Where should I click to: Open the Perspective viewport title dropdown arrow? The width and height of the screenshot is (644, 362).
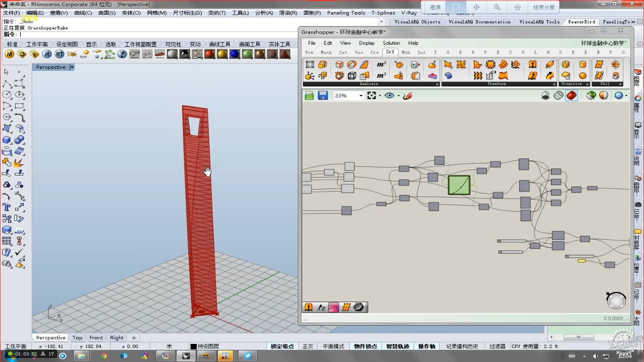(x=72, y=67)
